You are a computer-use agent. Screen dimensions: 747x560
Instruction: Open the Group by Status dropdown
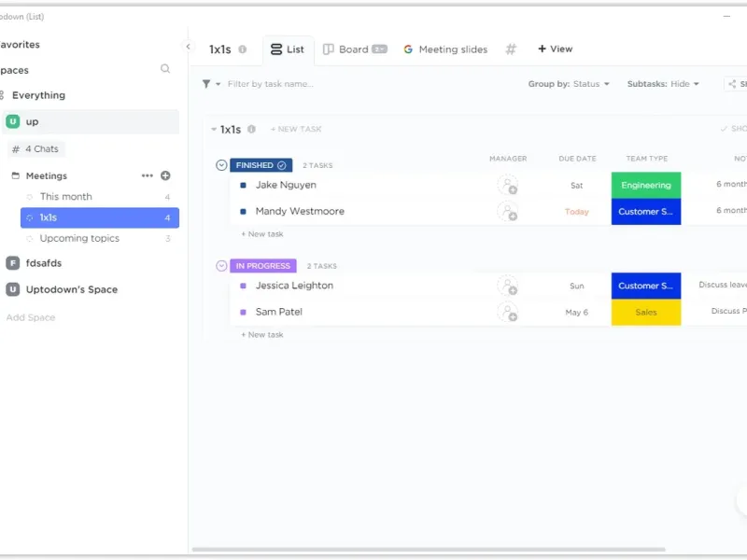click(569, 84)
